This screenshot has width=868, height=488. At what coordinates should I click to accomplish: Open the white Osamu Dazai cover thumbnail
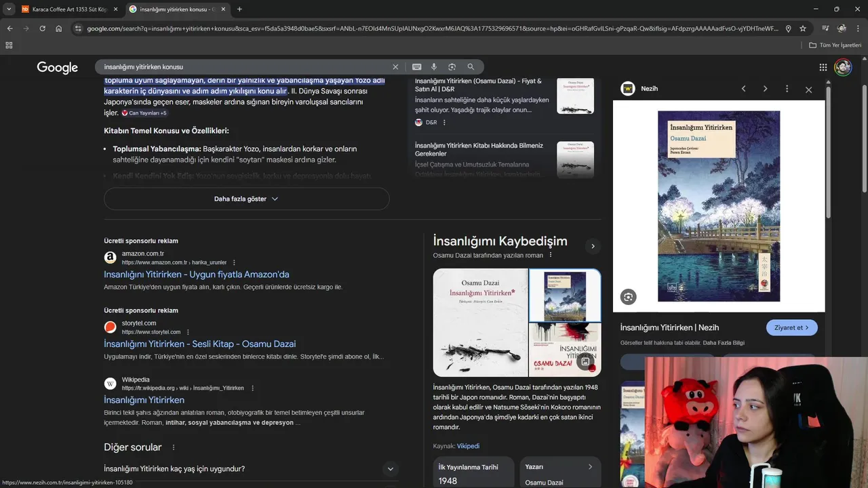click(480, 323)
